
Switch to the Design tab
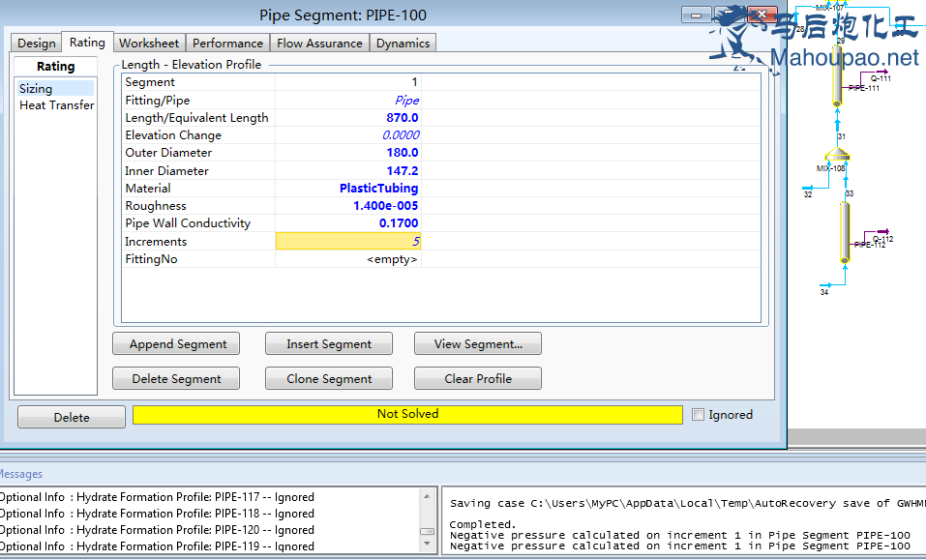tap(36, 44)
